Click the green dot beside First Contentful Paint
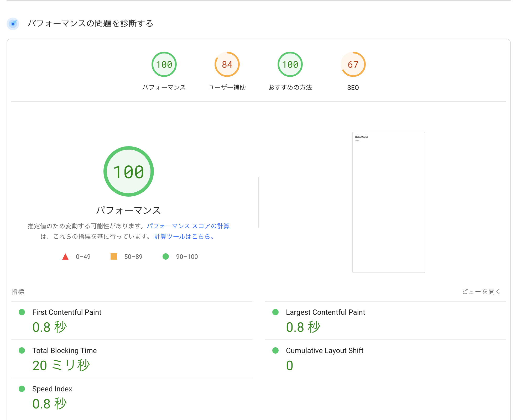The height and width of the screenshot is (420, 522). click(x=22, y=312)
